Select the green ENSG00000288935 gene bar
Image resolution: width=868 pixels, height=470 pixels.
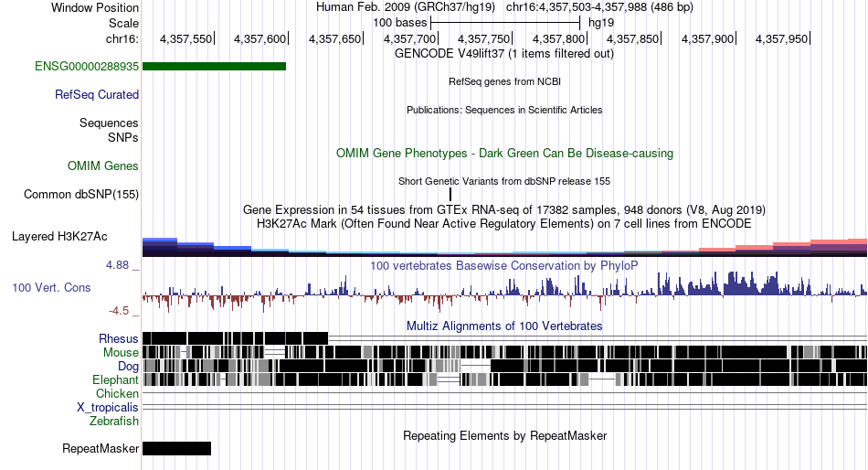[x=214, y=67]
